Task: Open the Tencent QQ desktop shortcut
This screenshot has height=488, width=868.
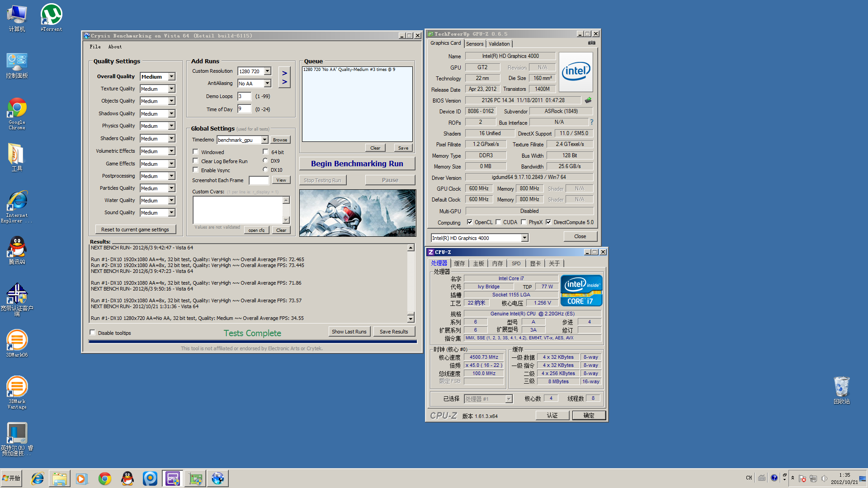Action: pyautogui.click(x=17, y=250)
